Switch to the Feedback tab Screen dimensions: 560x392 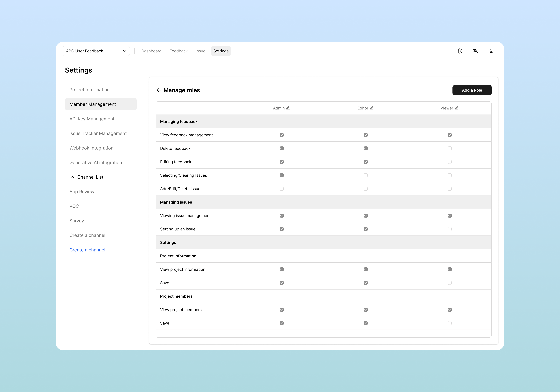coord(179,51)
